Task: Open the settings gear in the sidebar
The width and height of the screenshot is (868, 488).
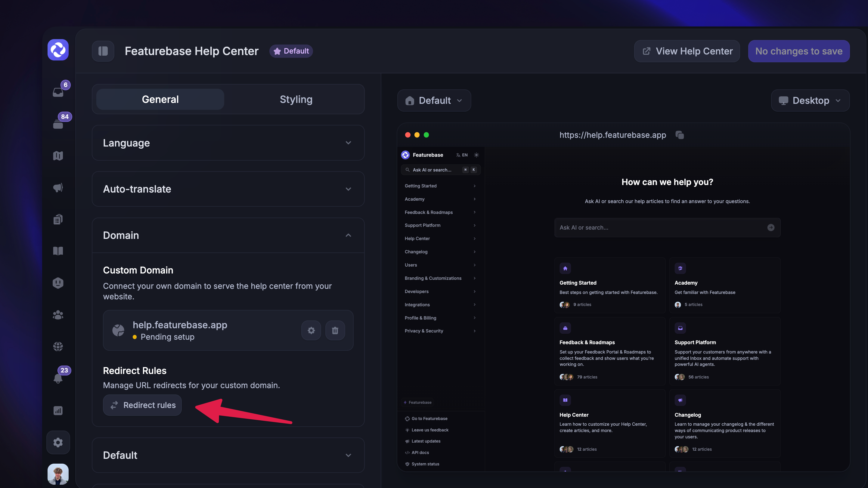Action: [x=58, y=442]
